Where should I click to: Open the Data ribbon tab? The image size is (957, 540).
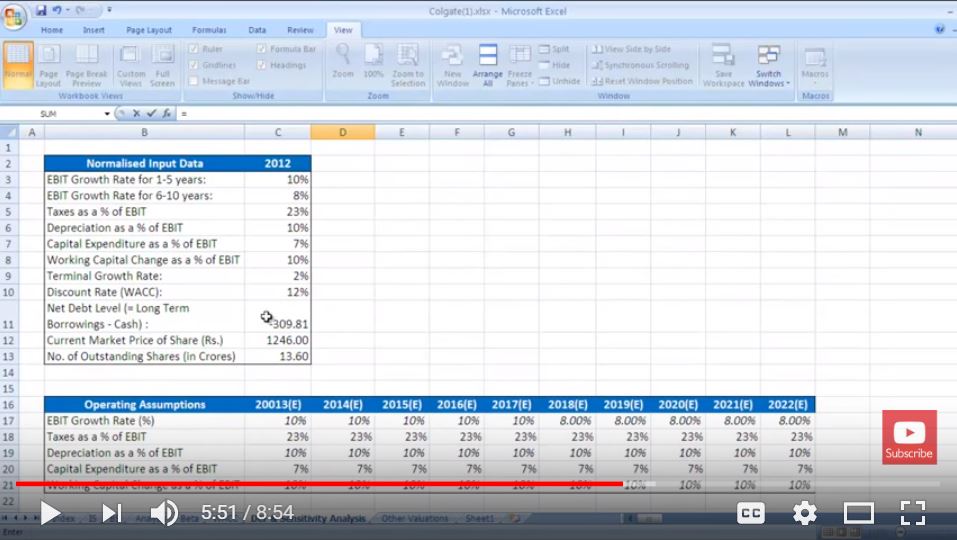(x=257, y=30)
